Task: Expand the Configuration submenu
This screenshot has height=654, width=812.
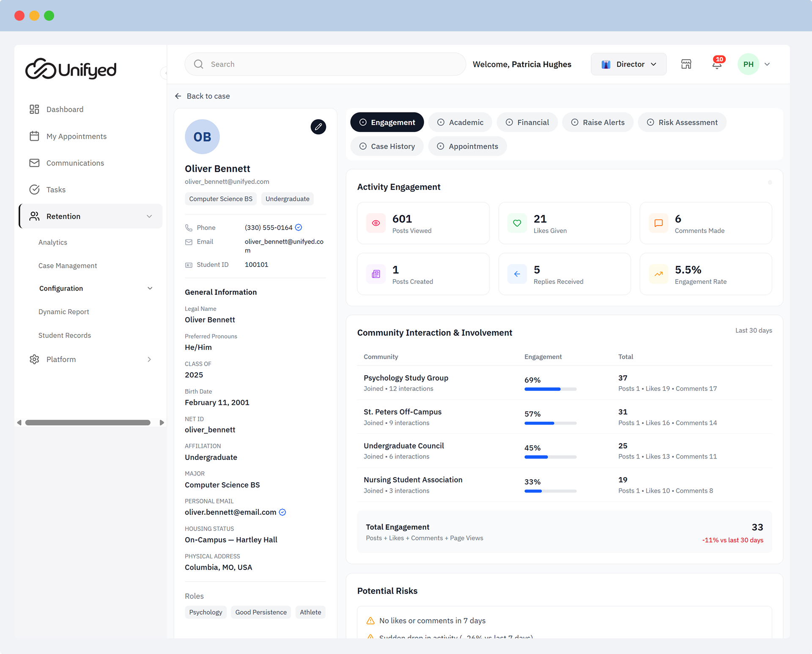Action: pos(150,288)
